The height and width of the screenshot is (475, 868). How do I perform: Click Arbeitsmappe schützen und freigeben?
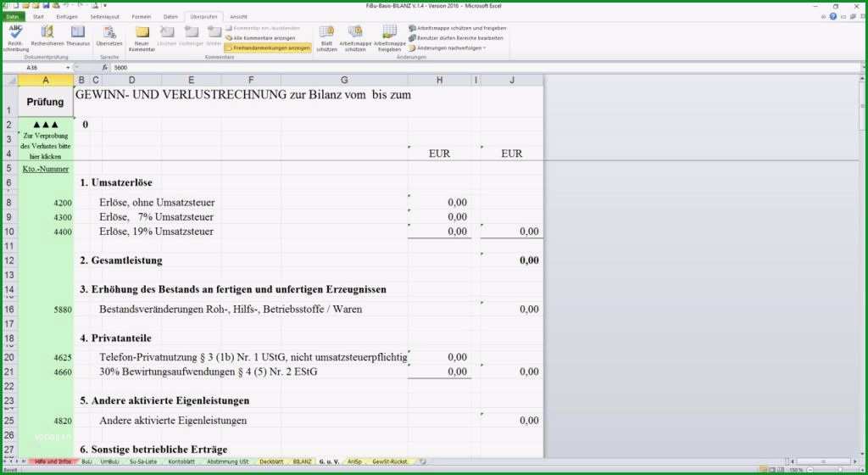tap(457, 28)
